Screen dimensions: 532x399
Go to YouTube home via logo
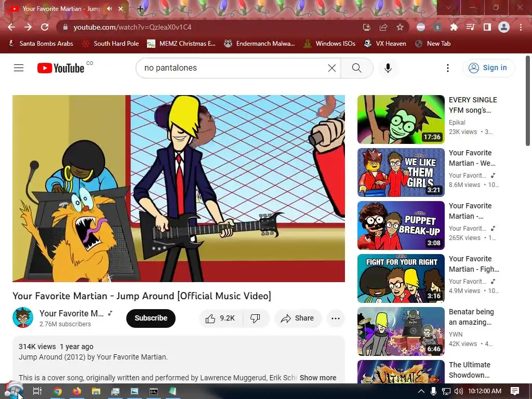61,68
